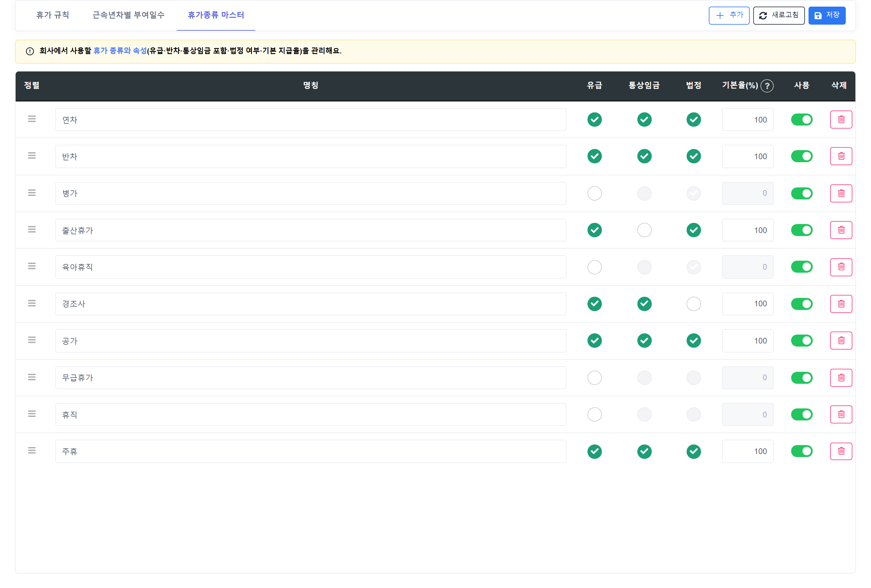The image size is (871, 588).
Task: Save changes with the 저장 button
Action: 827,15
